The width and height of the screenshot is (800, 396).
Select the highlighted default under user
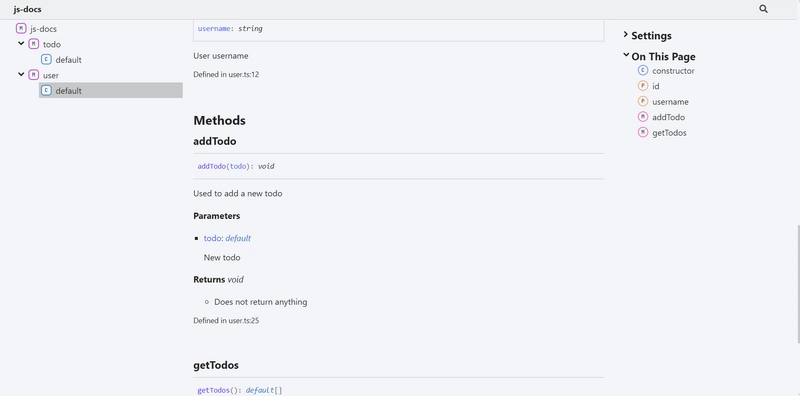pyautogui.click(x=111, y=90)
